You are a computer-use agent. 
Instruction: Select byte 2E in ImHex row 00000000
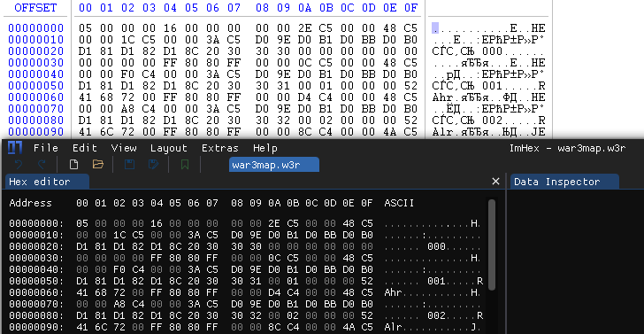tap(273, 224)
